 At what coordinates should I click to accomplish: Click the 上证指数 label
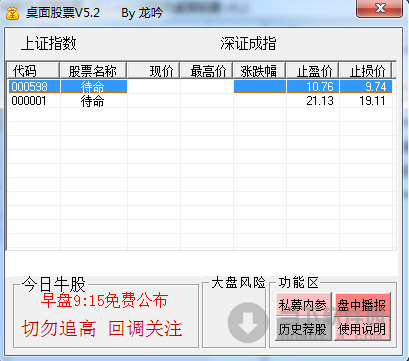pos(49,44)
